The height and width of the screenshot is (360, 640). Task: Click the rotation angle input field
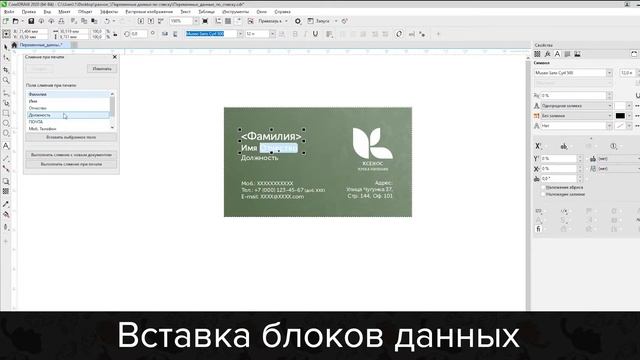point(139,34)
